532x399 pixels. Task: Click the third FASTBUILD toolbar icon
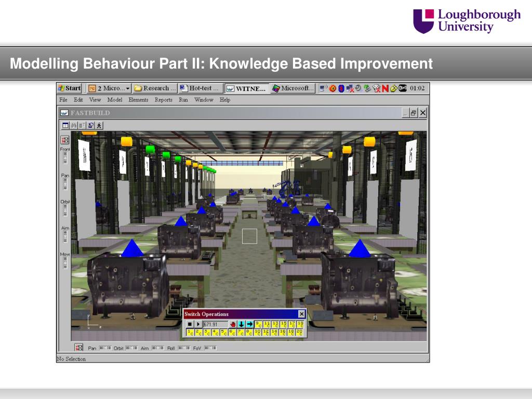pos(82,125)
